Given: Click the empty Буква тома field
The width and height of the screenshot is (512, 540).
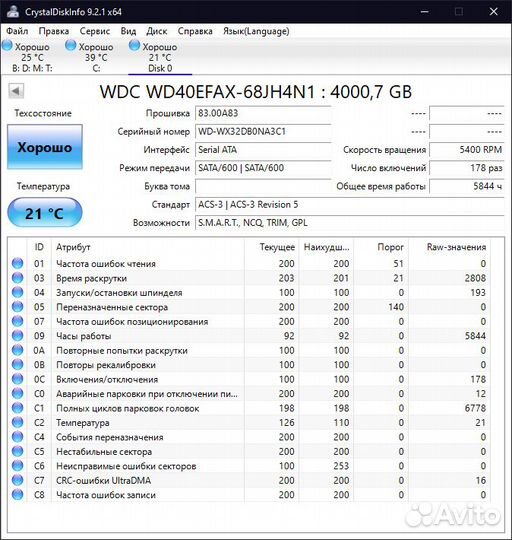Looking at the screenshot, I should (263, 186).
